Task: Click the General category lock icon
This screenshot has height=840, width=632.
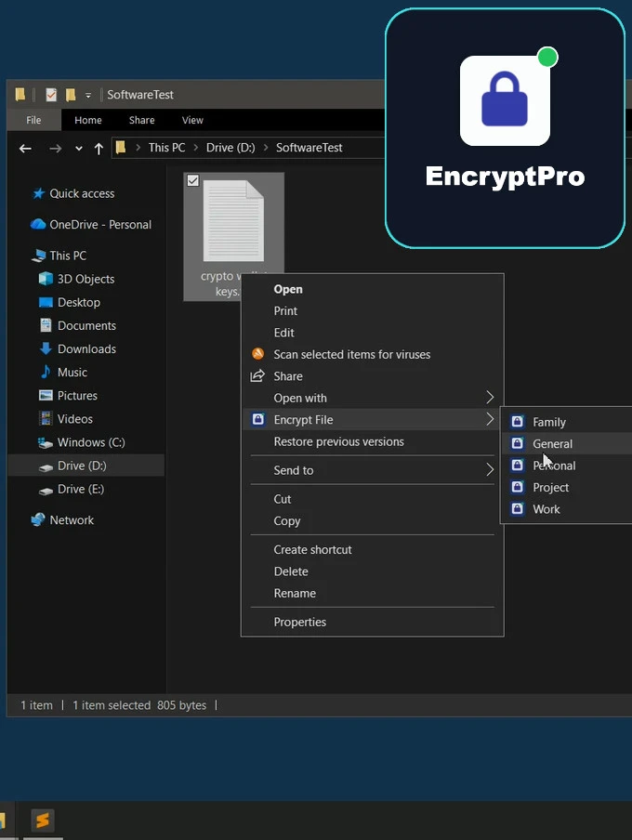Action: tap(518, 443)
